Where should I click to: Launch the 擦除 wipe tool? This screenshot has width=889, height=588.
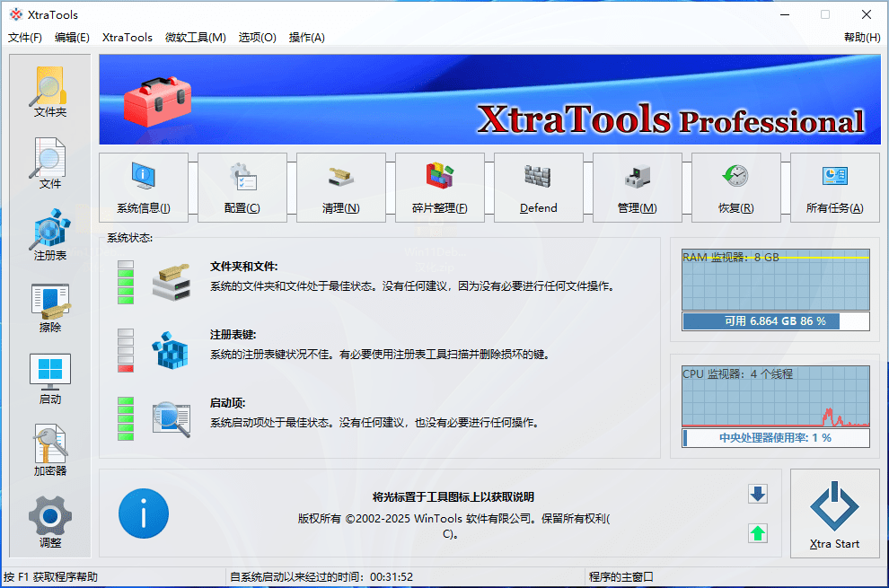pyautogui.click(x=49, y=307)
